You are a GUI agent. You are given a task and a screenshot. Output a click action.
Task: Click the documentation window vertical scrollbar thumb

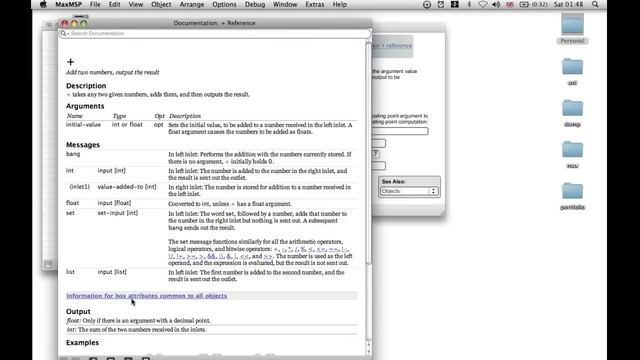click(368, 153)
